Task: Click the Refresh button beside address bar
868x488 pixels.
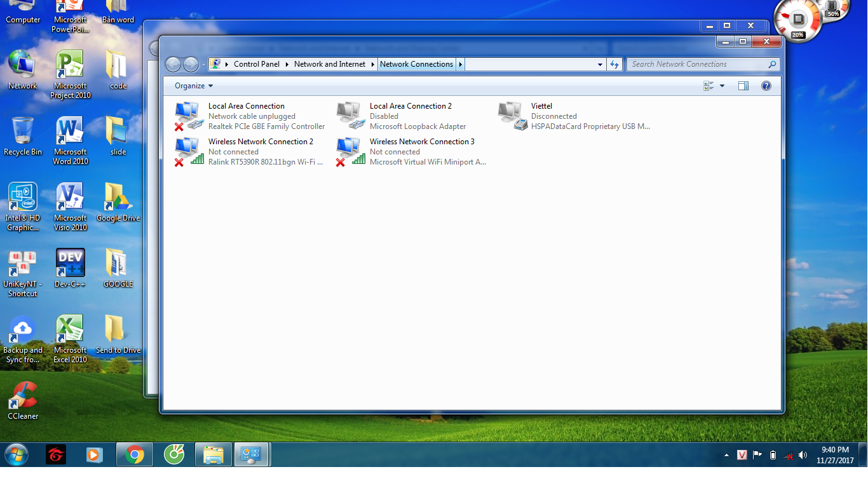Action: coord(614,64)
